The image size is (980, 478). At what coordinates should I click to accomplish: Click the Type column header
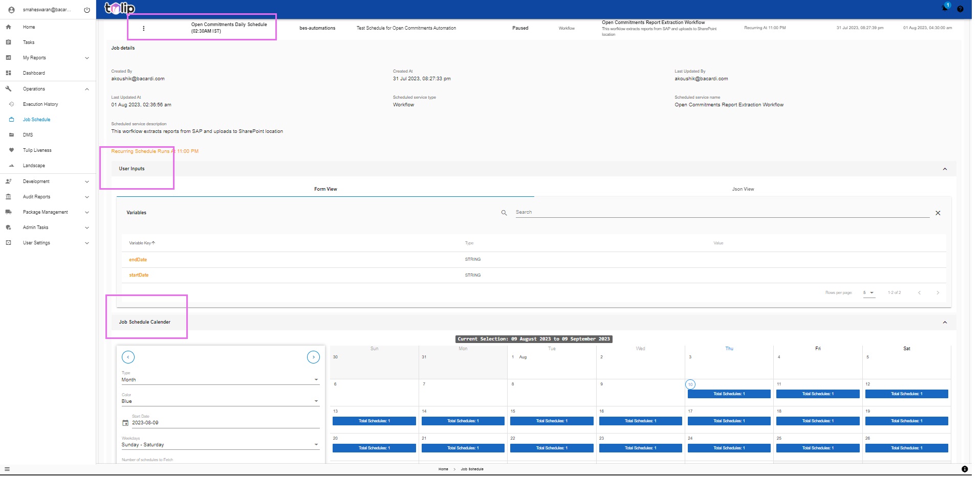pyautogui.click(x=469, y=243)
